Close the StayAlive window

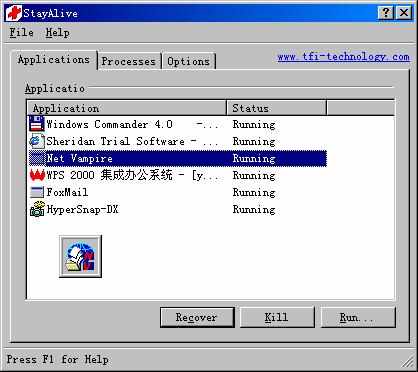(x=404, y=13)
